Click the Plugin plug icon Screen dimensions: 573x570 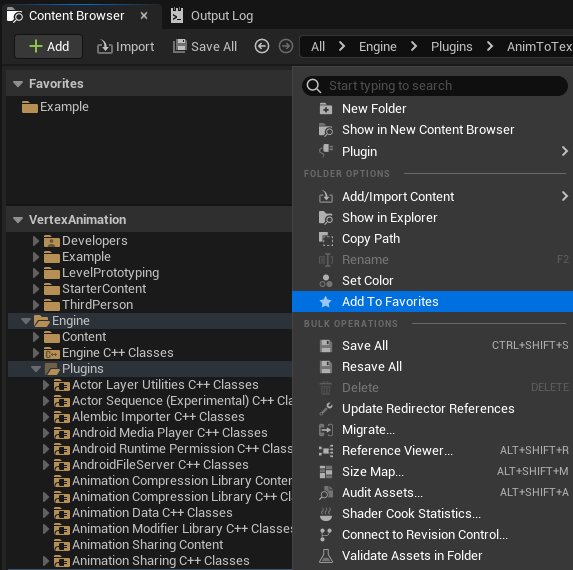click(x=326, y=151)
